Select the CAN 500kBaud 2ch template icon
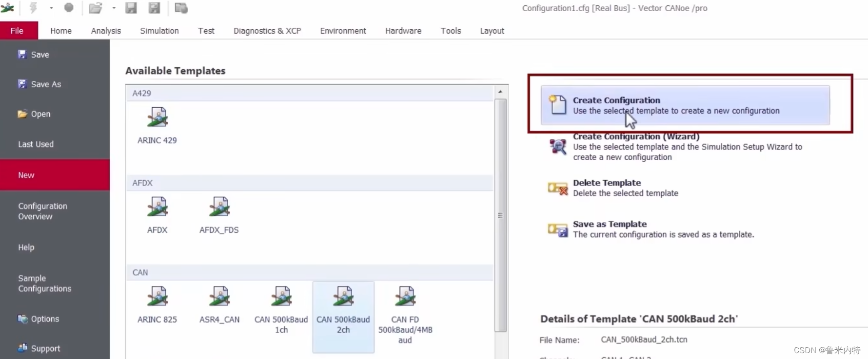Viewport: 868px width, 359px height. (x=343, y=297)
